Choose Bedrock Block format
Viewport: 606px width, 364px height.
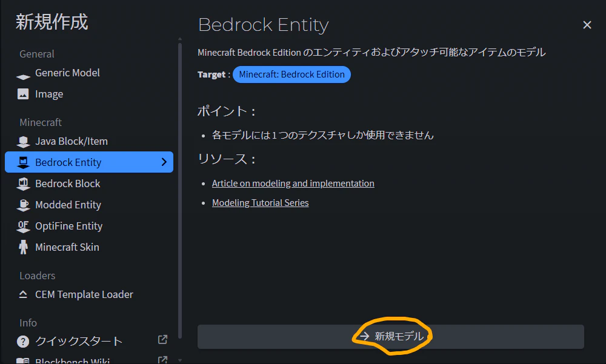pos(89,184)
